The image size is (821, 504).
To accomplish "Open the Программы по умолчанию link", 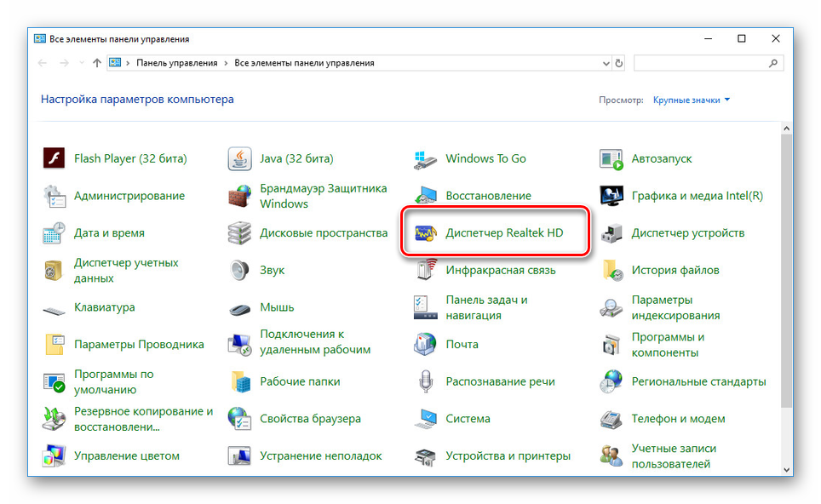I will pyautogui.click(x=113, y=382).
